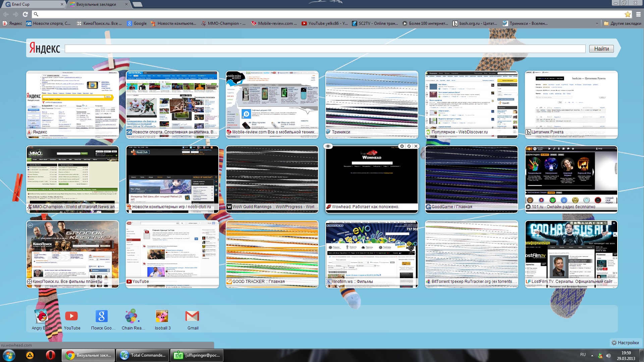
Task: Switch to EnerJ Cup tab
Action: click(33, 4)
